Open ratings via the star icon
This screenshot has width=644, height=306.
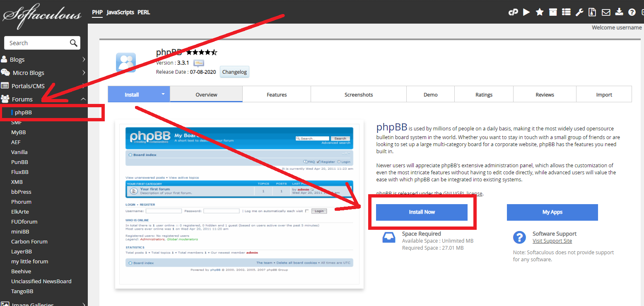540,12
